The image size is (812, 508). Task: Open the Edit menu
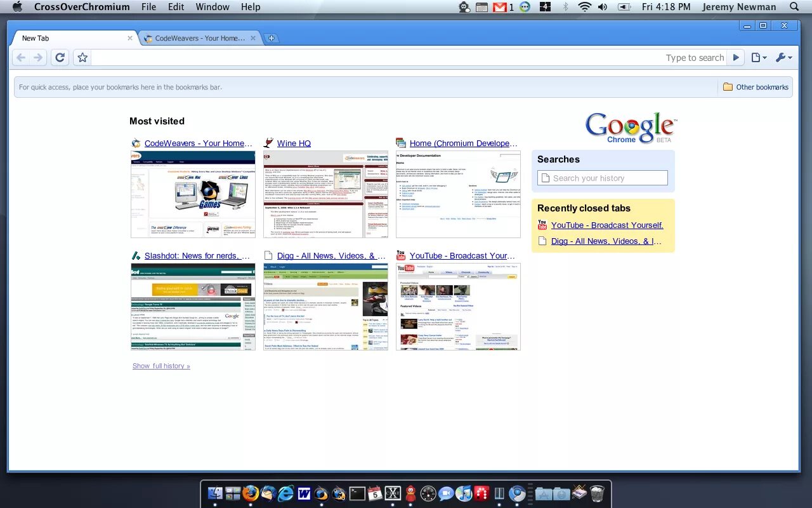tap(176, 7)
